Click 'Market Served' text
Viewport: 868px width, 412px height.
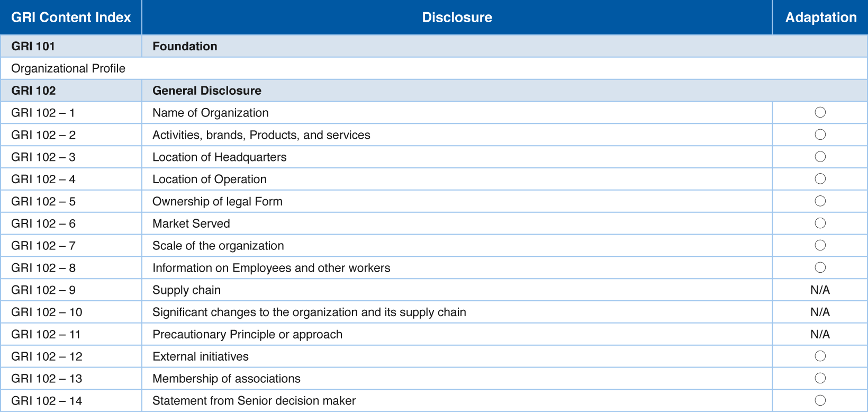[x=191, y=223]
